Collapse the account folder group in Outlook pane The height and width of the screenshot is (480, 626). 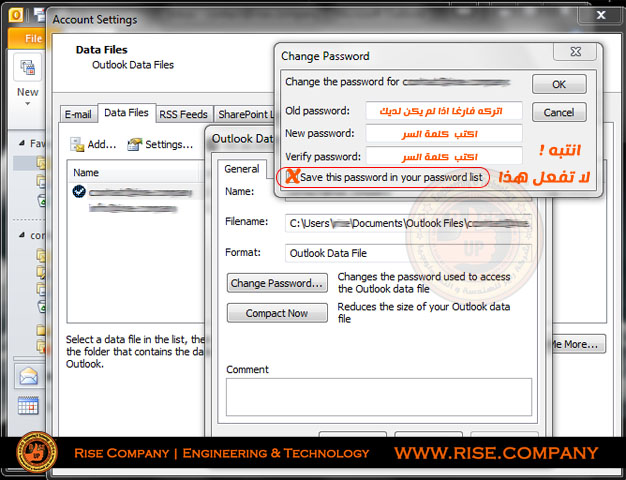tap(22, 235)
